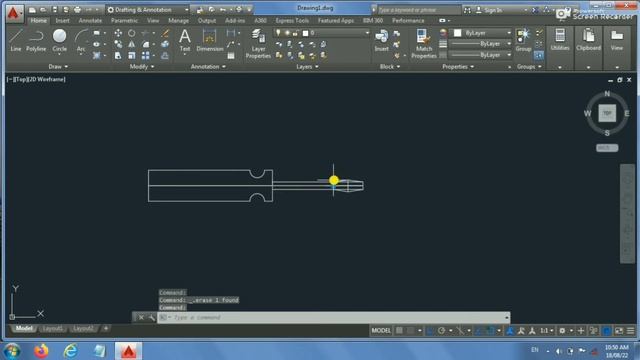Viewport: 640px width, 360px height.
Task: Select the Scale tool in Modify panel
Action: (131, 55)
